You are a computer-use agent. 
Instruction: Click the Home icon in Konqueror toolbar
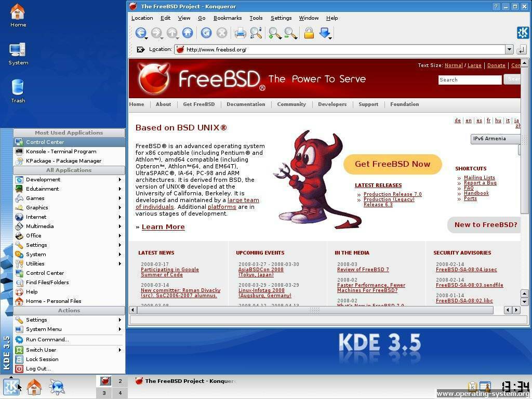coord(188,33)
